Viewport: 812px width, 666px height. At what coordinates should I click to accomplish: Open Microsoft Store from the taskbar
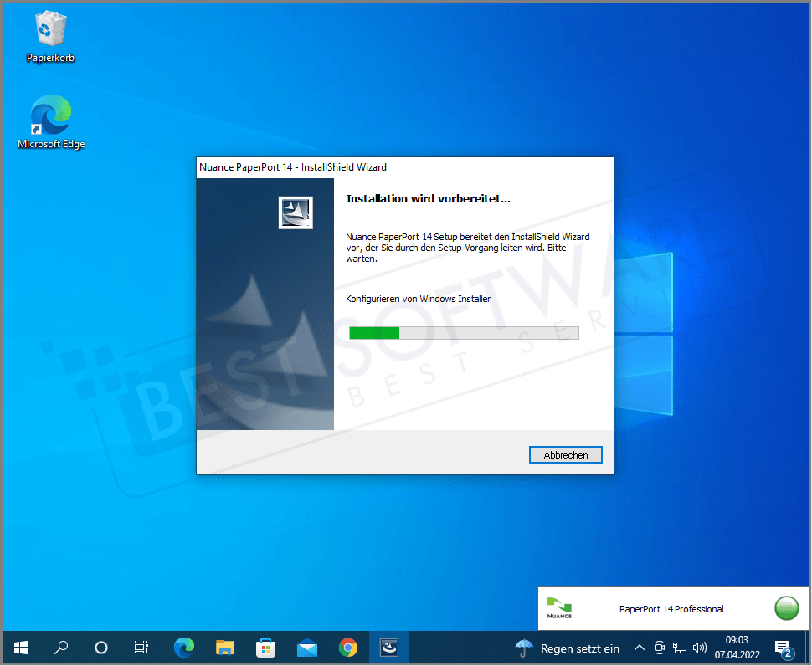[266, 648]
